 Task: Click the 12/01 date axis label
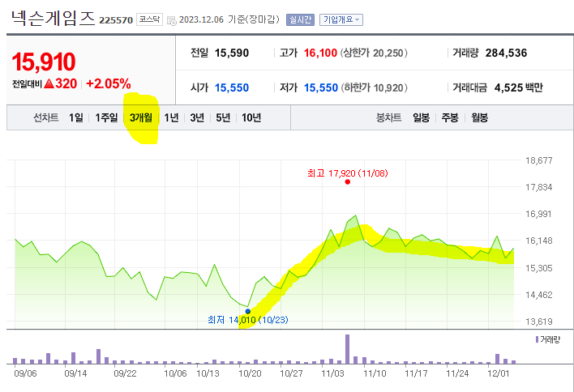tap(499, 373)
